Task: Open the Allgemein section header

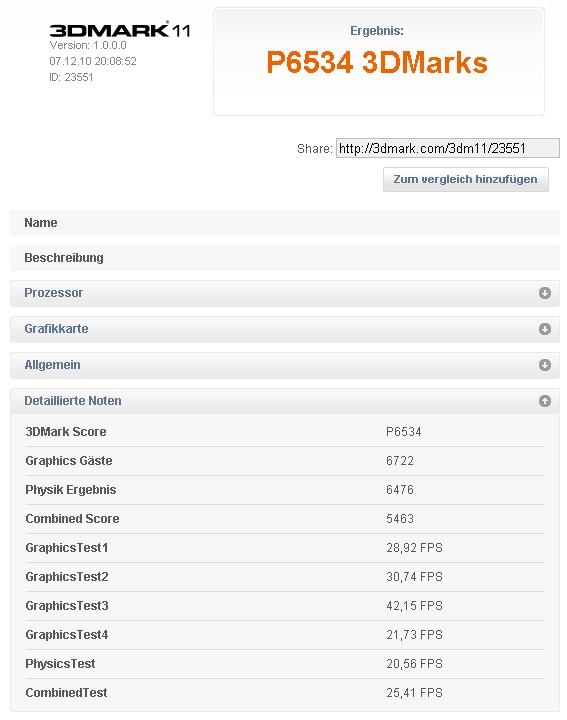Action: coord(285,365)
